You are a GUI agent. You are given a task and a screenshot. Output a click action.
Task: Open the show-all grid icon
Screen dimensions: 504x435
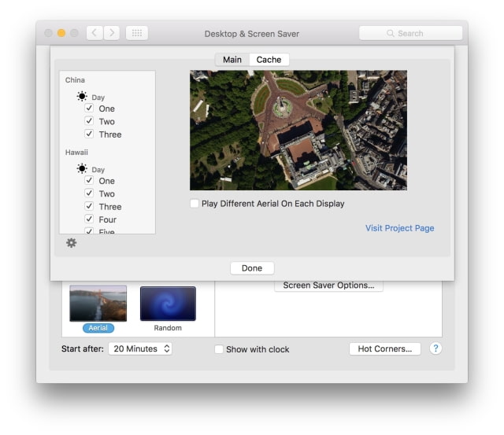click(x=136, y=33)
